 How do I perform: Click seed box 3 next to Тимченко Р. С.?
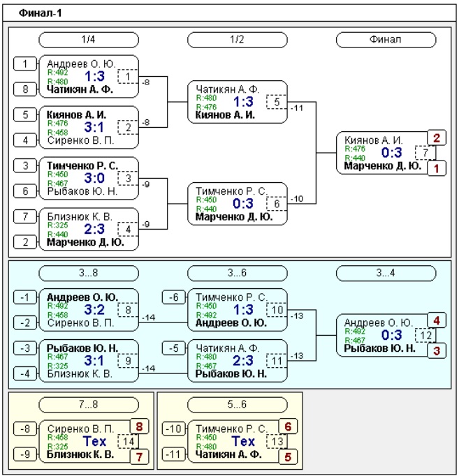[25, 165]
